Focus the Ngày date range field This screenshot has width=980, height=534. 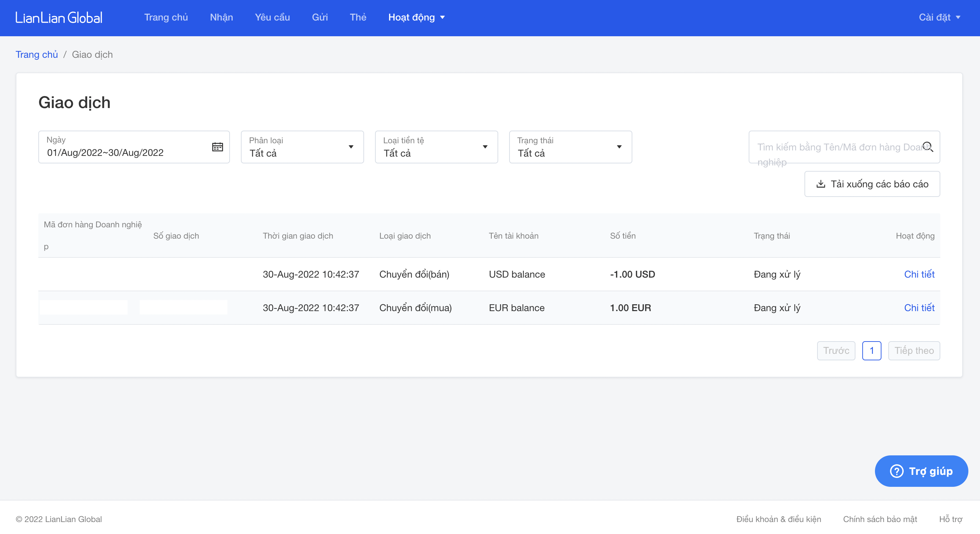click(134, 147)
